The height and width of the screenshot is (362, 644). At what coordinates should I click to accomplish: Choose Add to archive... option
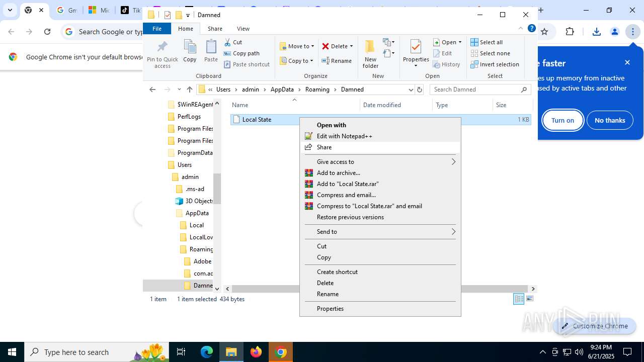coord(380,173)
